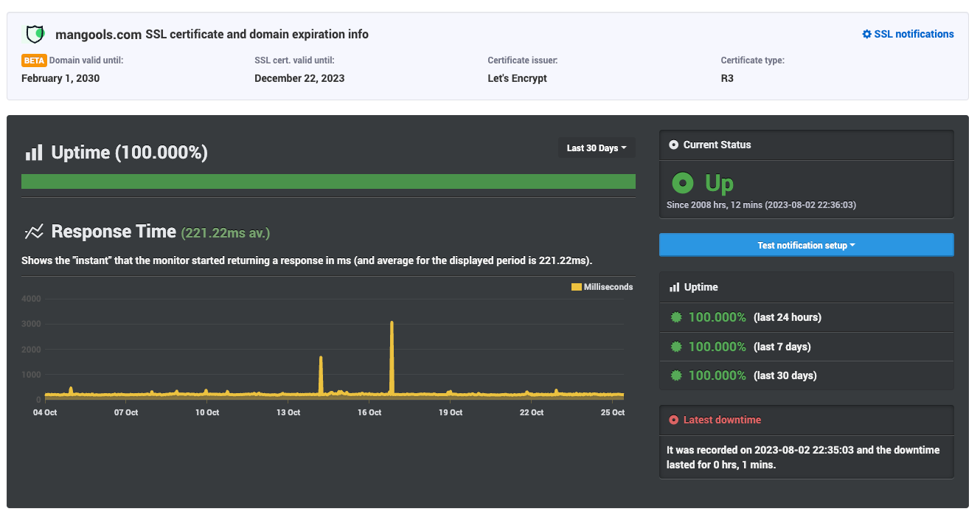Click green badge icon for last 7 days

pyautogui.click(x=676, y=347)
